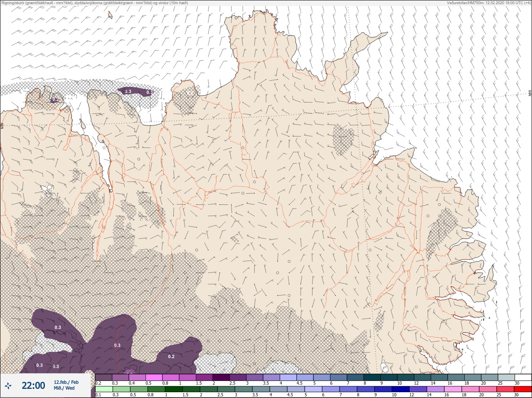Select the darkest purple swatch at 2 in top legend
This screenshot has height=398, width=532.
point(222,377)
